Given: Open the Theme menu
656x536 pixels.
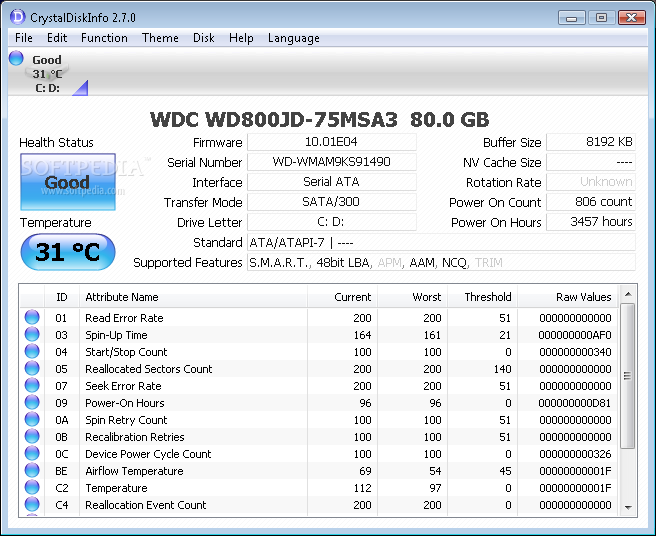Looking at the screenshot, I should 160,38.
